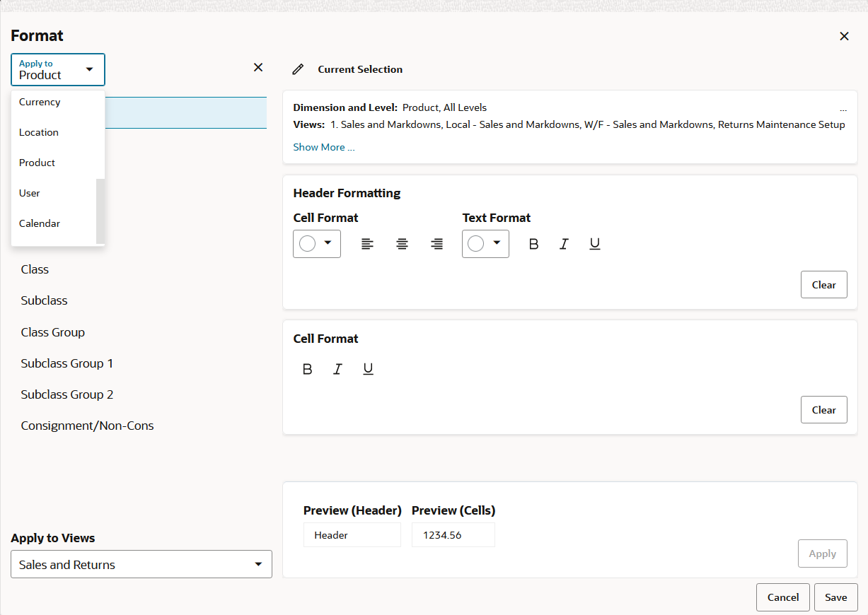Open header Text Format color dropdown
Screen dimensions: 868x615
tap(485, 244)
